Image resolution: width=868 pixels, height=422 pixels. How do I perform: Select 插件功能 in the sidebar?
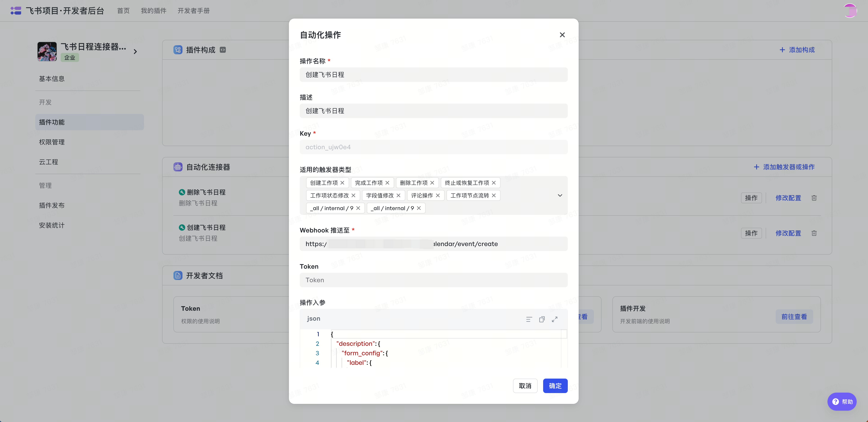tap(89, 122)
